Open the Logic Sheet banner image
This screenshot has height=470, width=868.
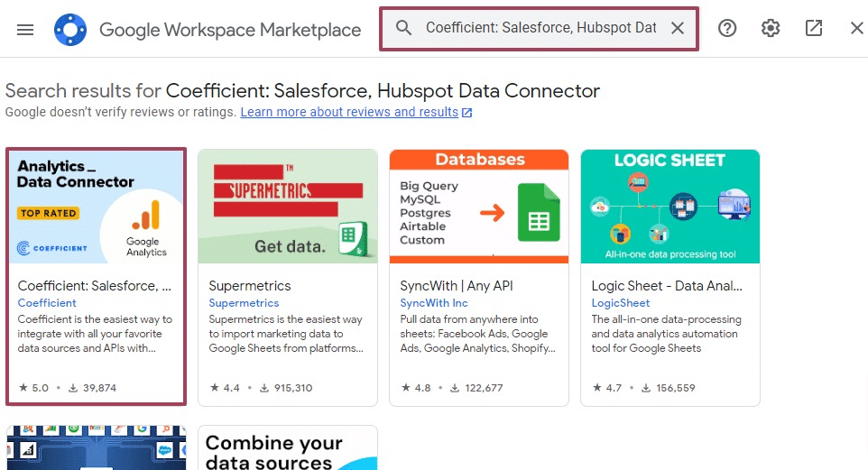click(670, 207)
